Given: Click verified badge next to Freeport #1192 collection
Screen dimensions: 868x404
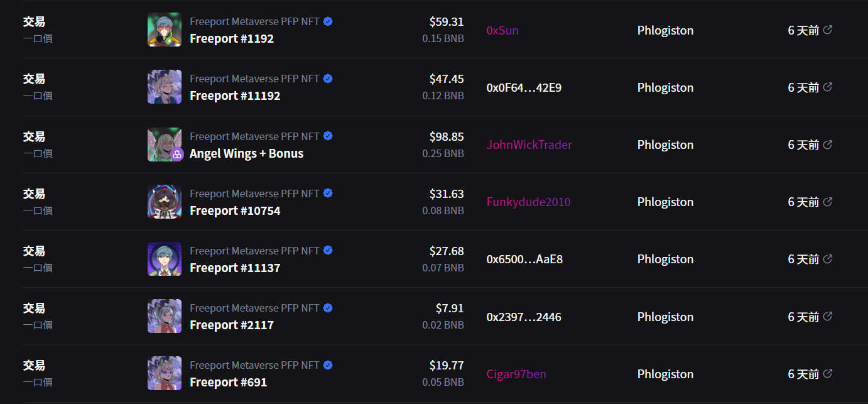Looking at the screenshot, I should [x=328, y=21].
